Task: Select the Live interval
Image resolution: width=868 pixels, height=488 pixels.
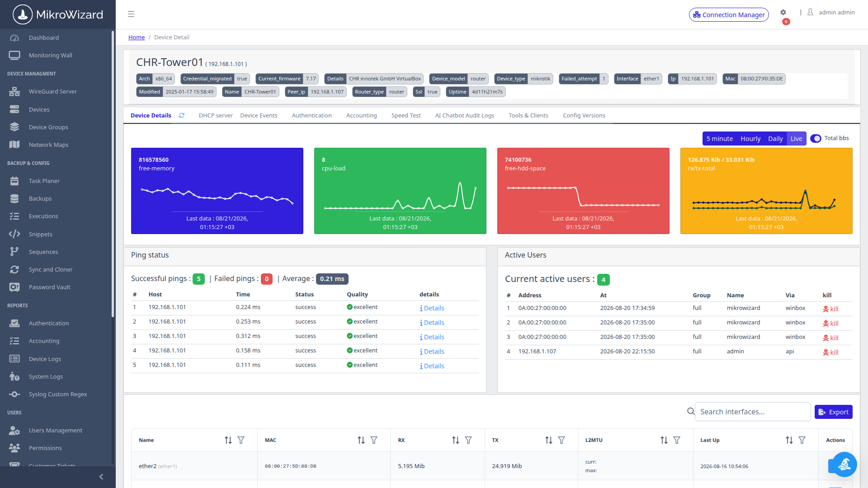Action: click(796, 139)
